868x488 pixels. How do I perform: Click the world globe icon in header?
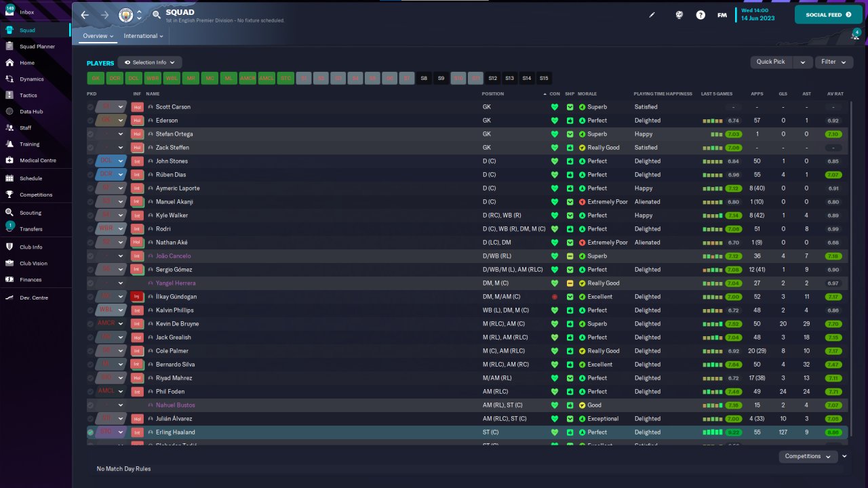pyautogui.click(x=679, y=15)
